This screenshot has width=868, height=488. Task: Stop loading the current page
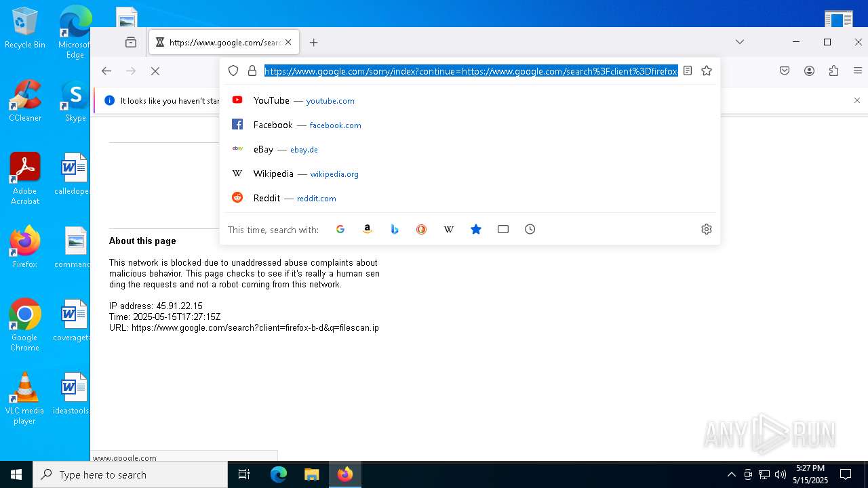tap(155, 70)
